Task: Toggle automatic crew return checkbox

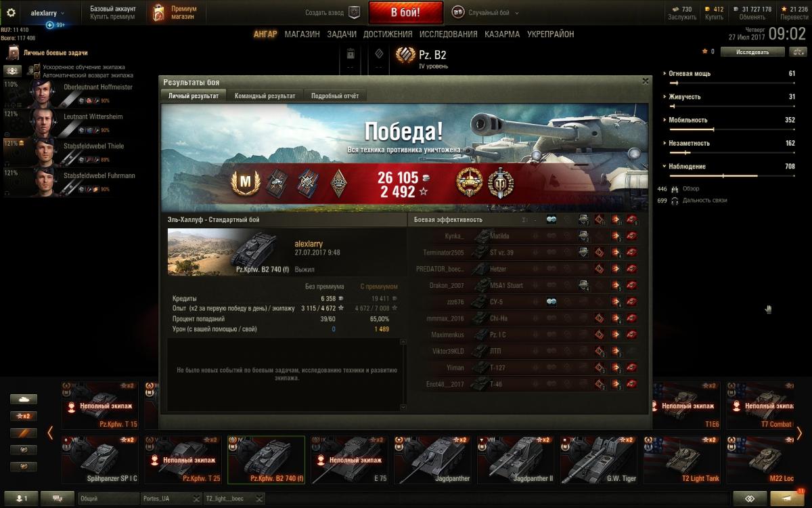Action: [37, 75]
